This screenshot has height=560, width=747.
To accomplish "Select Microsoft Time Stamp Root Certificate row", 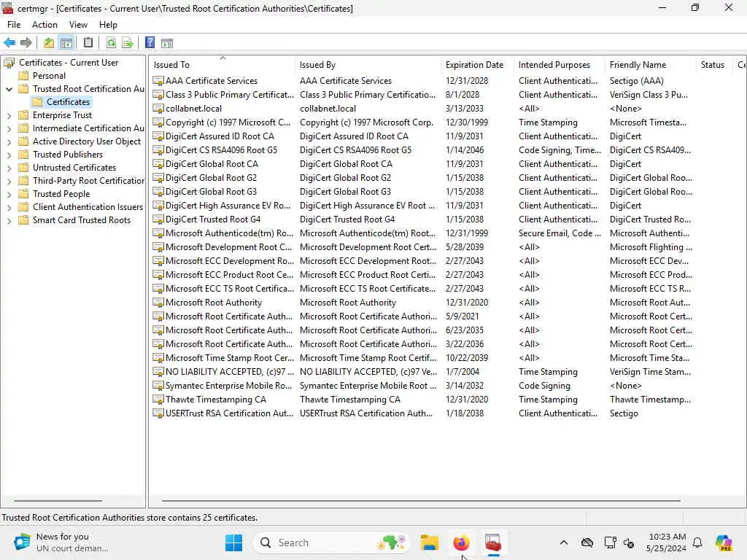I will point(447,358).
